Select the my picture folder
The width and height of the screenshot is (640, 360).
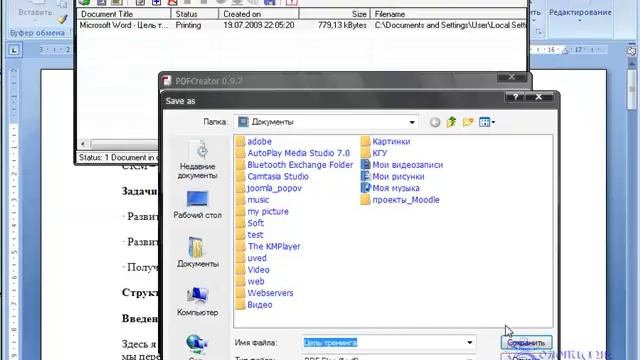pos(262,211)
